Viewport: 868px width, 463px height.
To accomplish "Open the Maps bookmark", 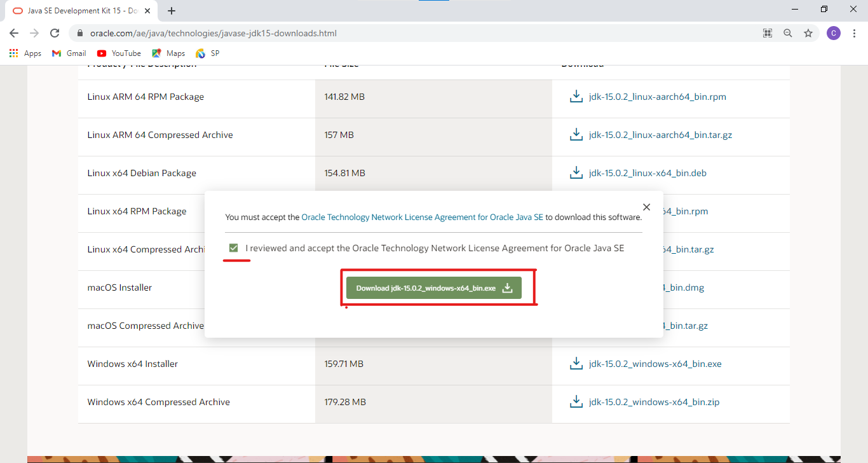I will [x=168, y=53].
